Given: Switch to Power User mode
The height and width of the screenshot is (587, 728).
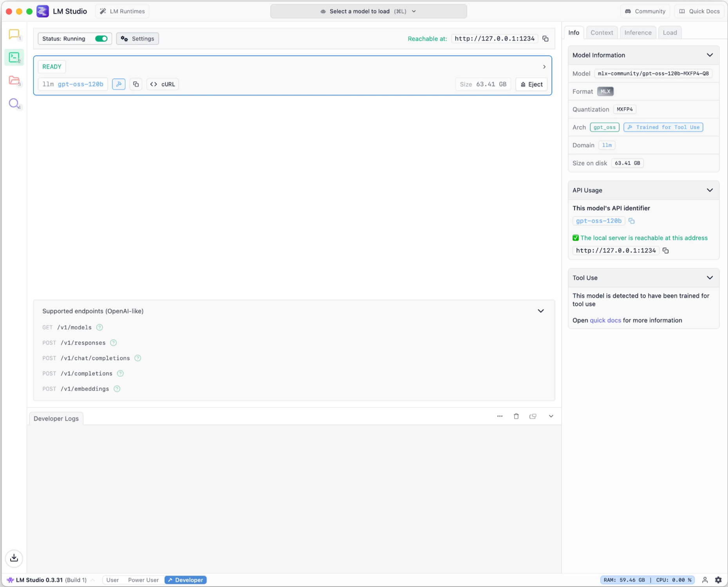Looking at the screenshot, I should (x=143, y=580).
